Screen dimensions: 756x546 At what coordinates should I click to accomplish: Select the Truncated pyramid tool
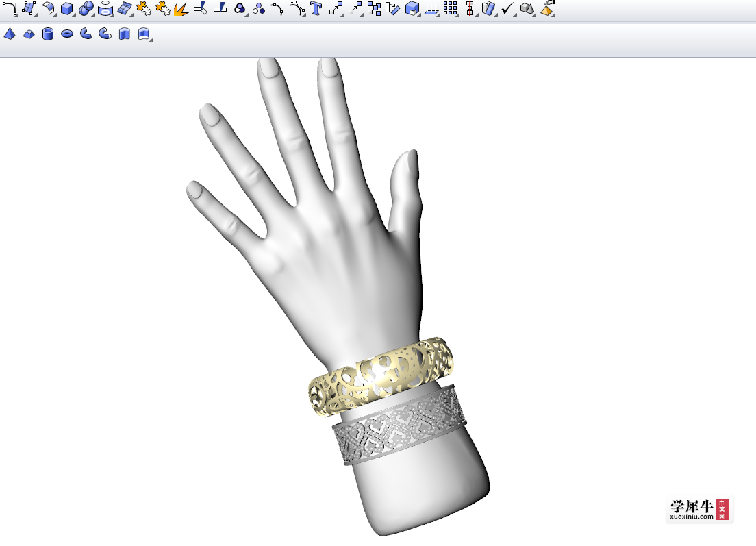29,34
